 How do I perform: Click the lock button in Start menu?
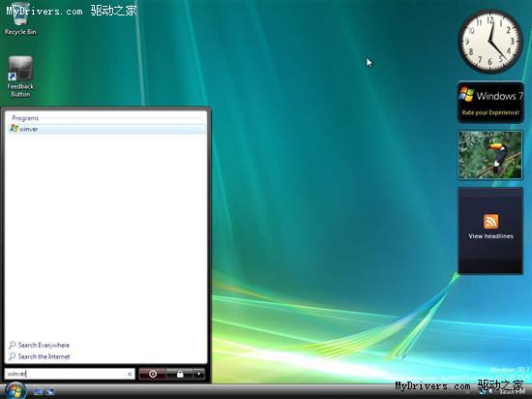tap(180, 374)
